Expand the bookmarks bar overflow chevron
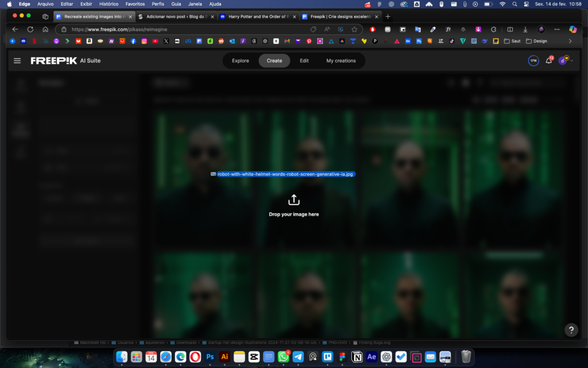The height and width of the screenshot is (368, 588). point(570,41)
